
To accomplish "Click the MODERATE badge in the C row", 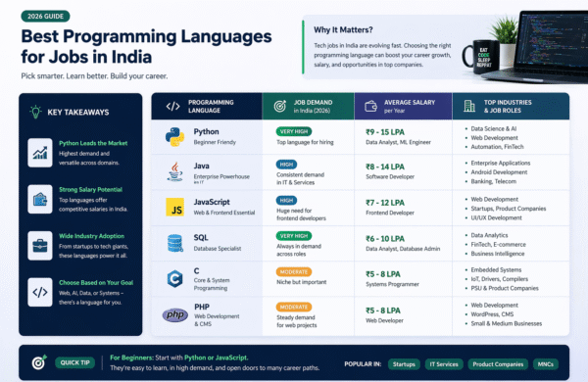I will click(294, 271).
